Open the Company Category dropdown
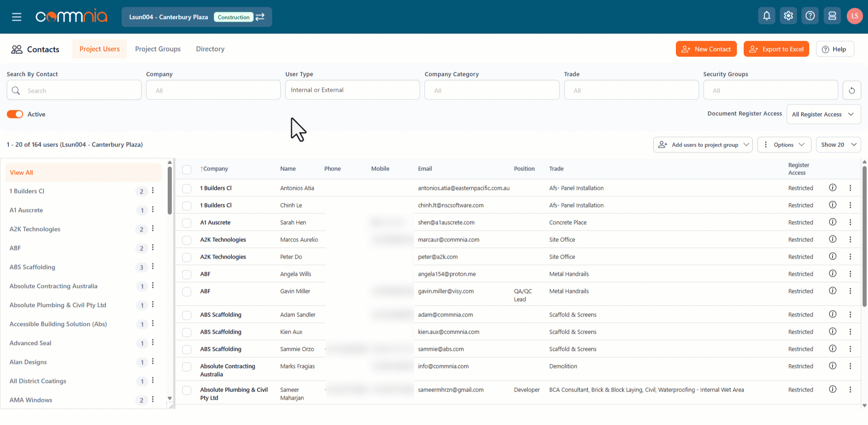The width and height of the screenshot is (868, 425). [492, 90]
